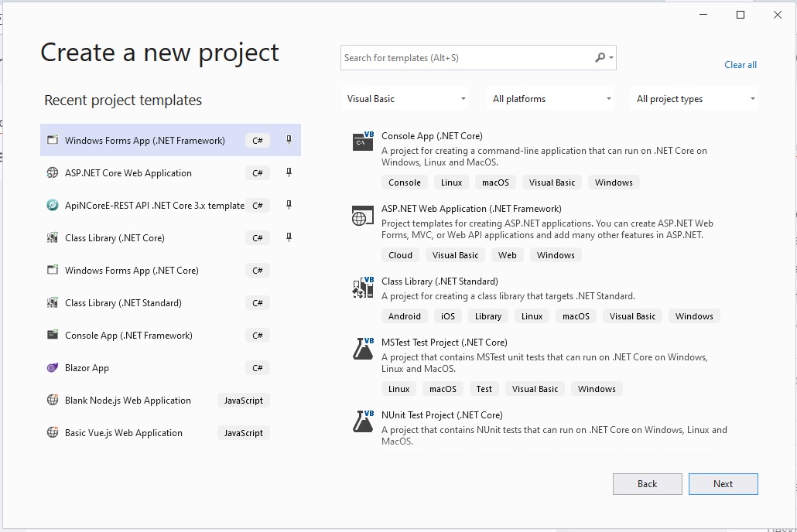Select Console App (.NET Core) template title
Image resolution: width=797 pixels, height=532 pixels.
click(x=432, y=135)
